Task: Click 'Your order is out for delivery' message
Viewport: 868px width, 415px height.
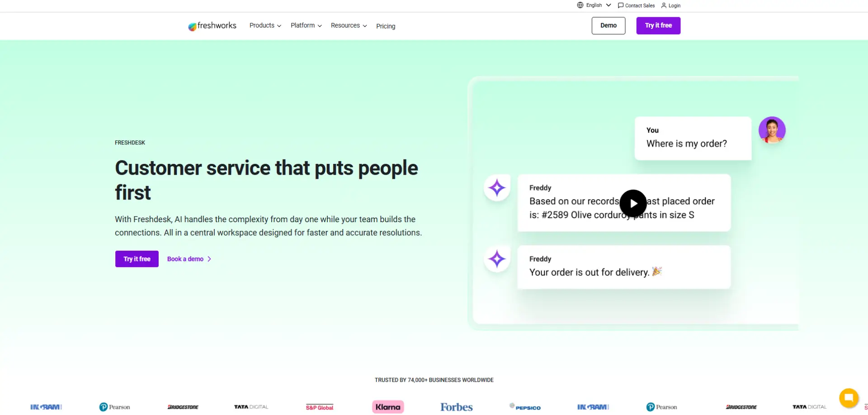Action: 624,267
